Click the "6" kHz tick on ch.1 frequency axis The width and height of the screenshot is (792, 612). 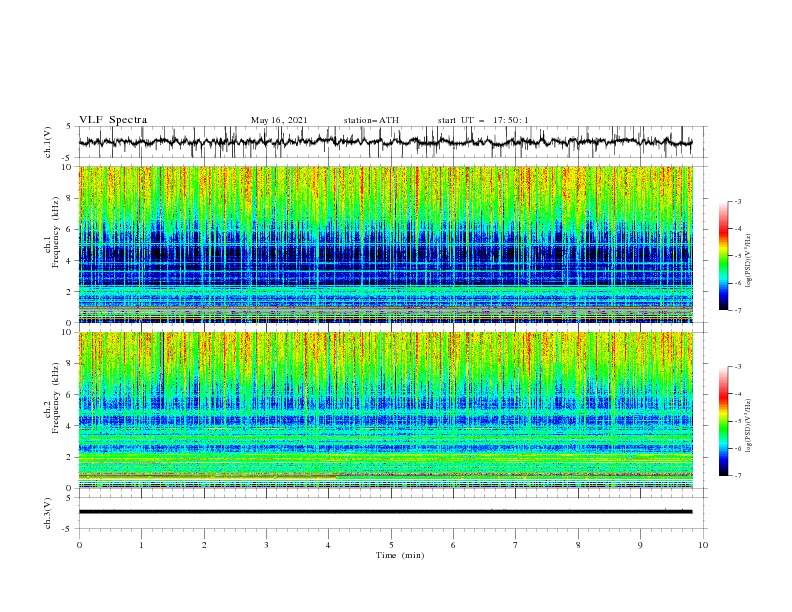click(70, 229)
